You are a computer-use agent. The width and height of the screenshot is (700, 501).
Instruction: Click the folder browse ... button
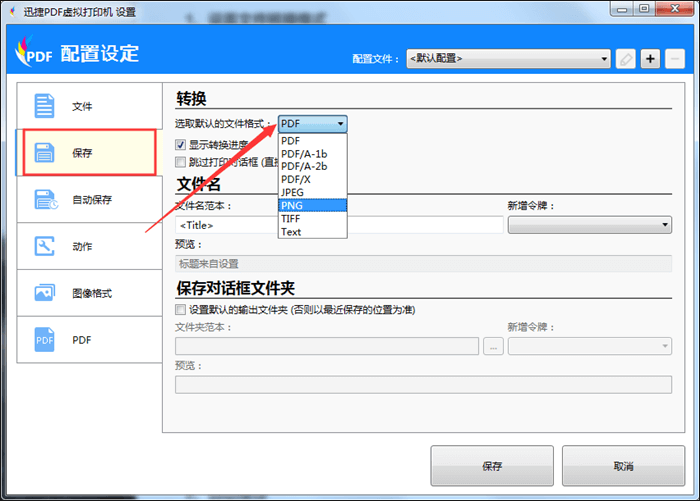493,346
